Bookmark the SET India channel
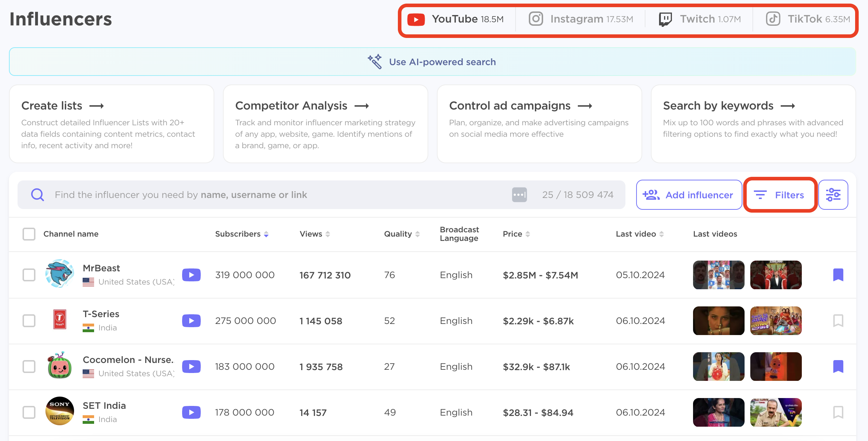The width and height of the screenshot is (868, 441). pyautogui.click(x=838, y=412)
